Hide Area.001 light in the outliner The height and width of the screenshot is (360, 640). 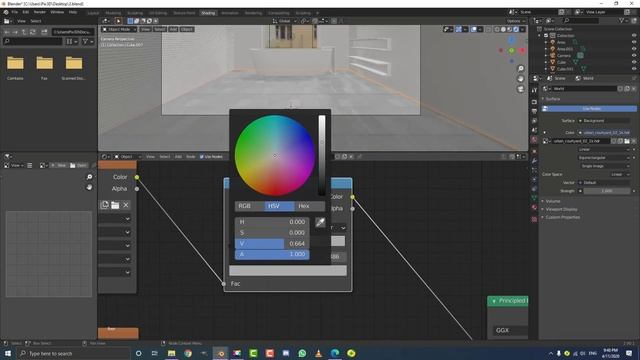pos(634,49)
